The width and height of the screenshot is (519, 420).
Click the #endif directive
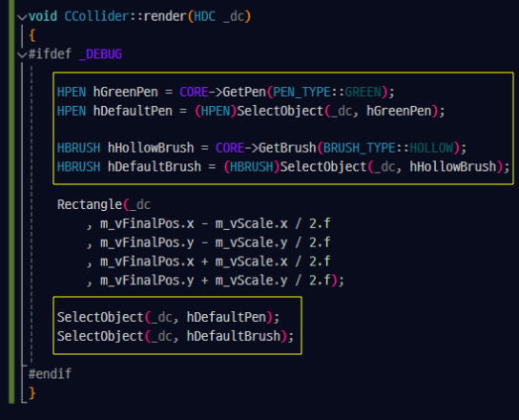tap(50, 374)
